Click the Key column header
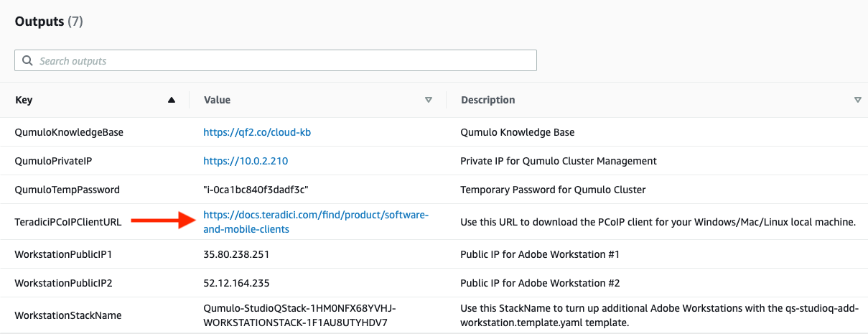Image resolution: width=868 pixels, height=334 pixels. click(24, 100)
